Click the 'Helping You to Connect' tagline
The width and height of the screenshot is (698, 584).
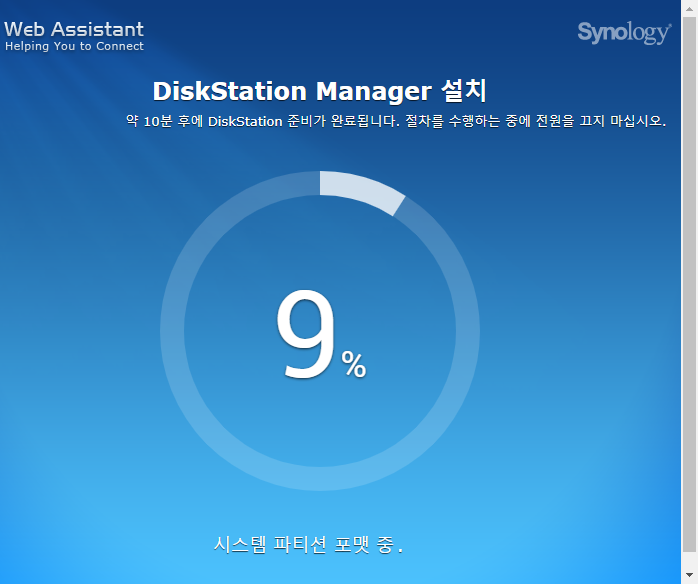pyautogui.click(x=74, y=46)
